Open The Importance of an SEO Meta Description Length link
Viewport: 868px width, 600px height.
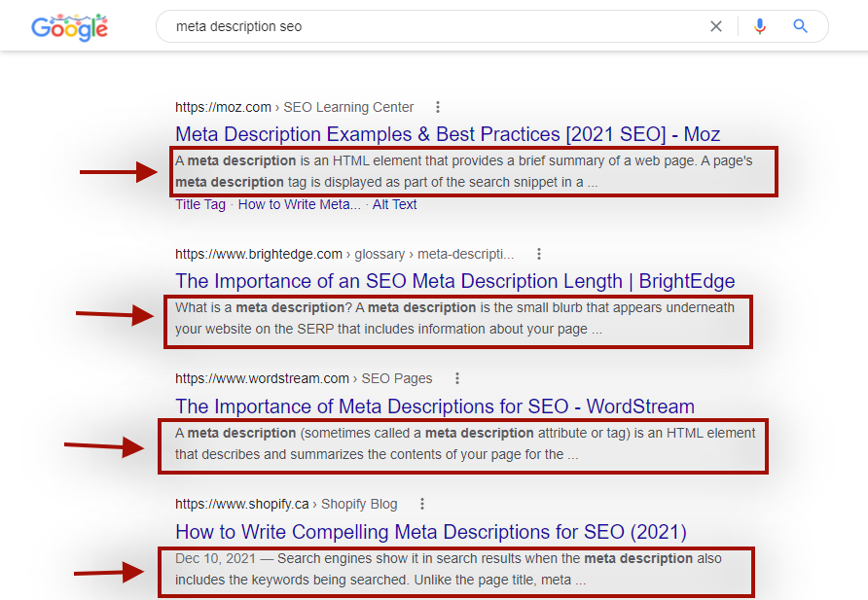click(455, 281)
